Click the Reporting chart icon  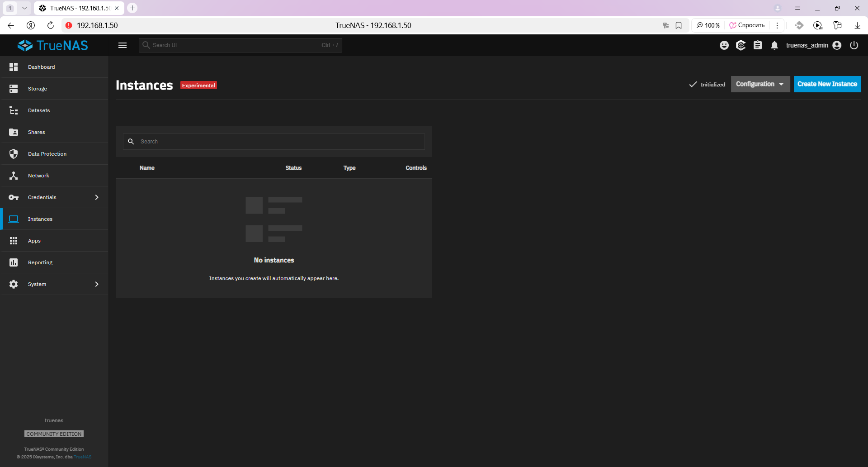click(14, 262)
